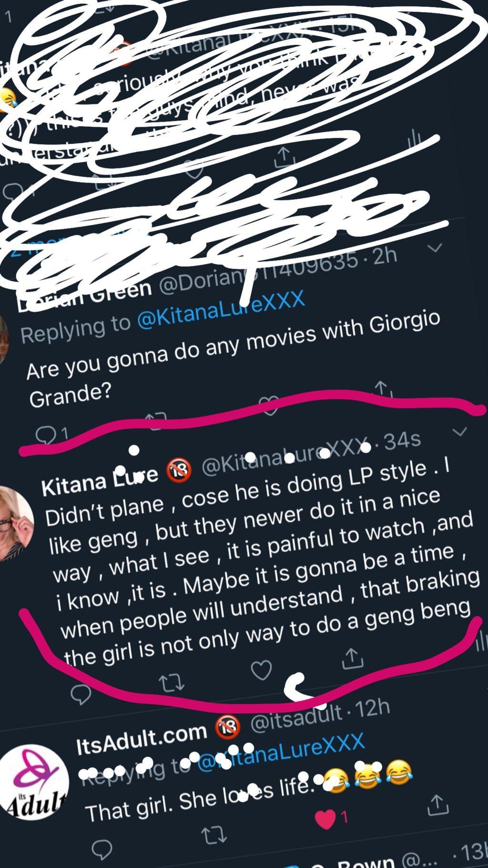The width and height of the screenshot is (488, 868).
Task: Open @KitanaLureXXX link in Dorian's reply
Action: [220, 310]
